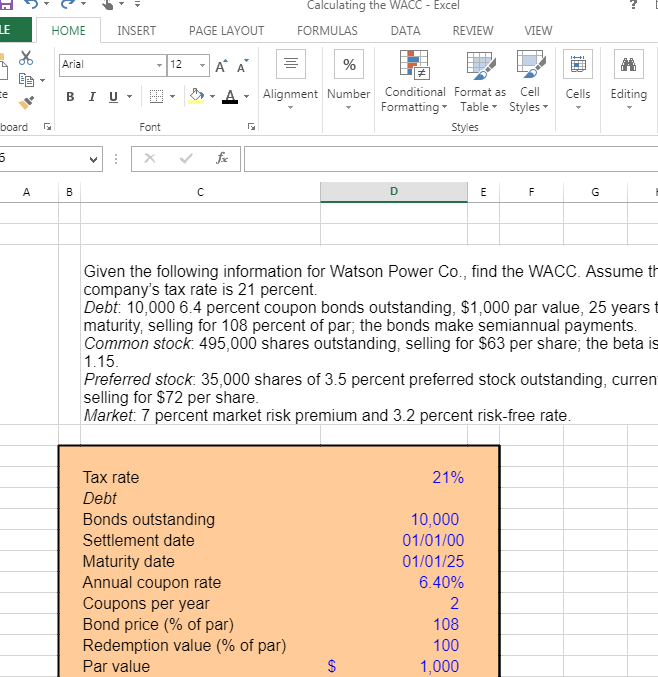
Task: Select column F header
Action: (x=531, y=192)
